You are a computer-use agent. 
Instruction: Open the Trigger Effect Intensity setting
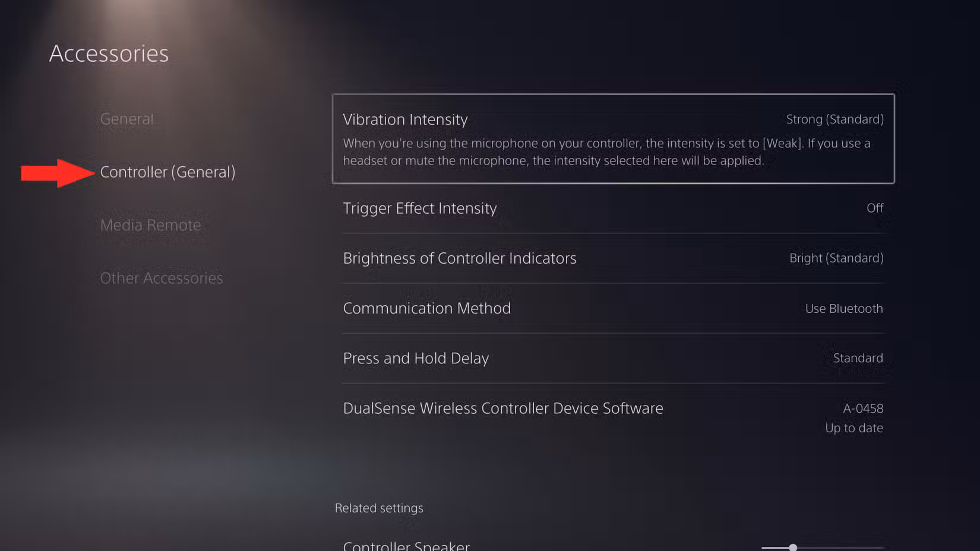pos(613,208)
